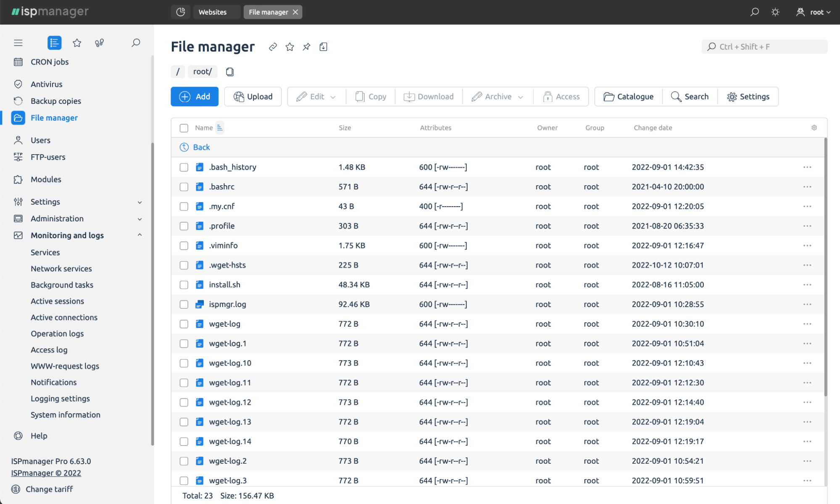Click the sidebar vertical scrollbar
The width and height of the screenshot is (840, 504).
coord(152,294)
